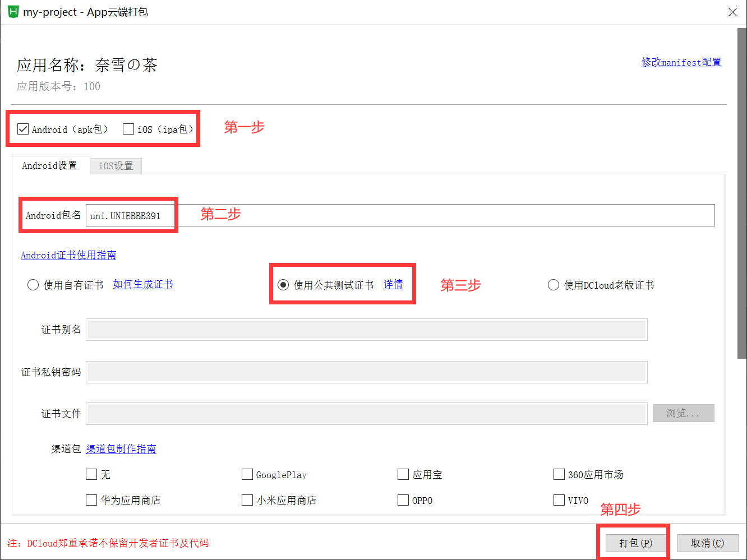Close the App云端打包 dialog window
The width and height of the screenshot is (747, 560).
pyautogui.click(x=732, y=12)
